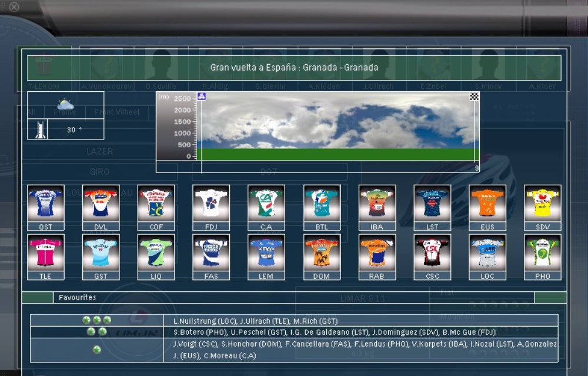Screen dimensions: 588x376
Task: Choose the COF team jersey
Action: 156,204
